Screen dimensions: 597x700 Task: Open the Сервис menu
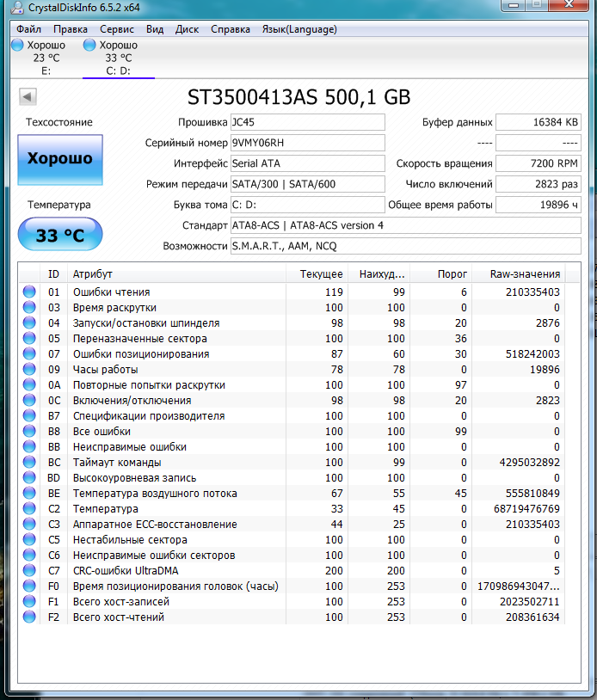(116, 29)
